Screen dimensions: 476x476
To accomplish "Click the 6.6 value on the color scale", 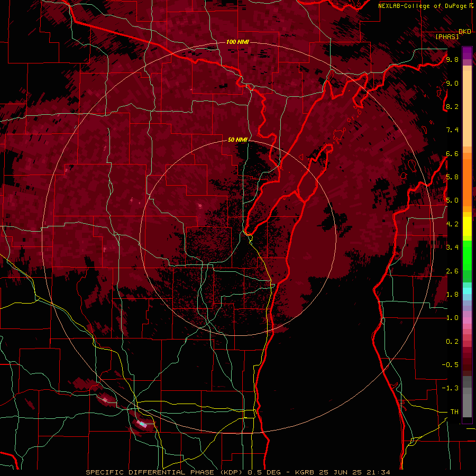I will click(452, 153).
